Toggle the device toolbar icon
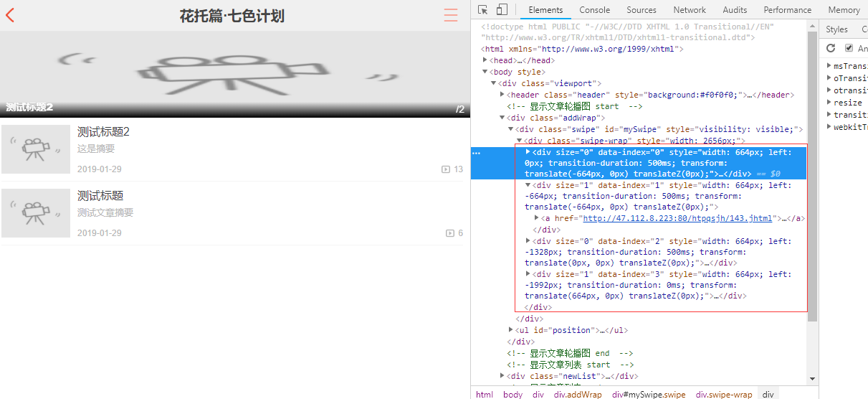 502,10
